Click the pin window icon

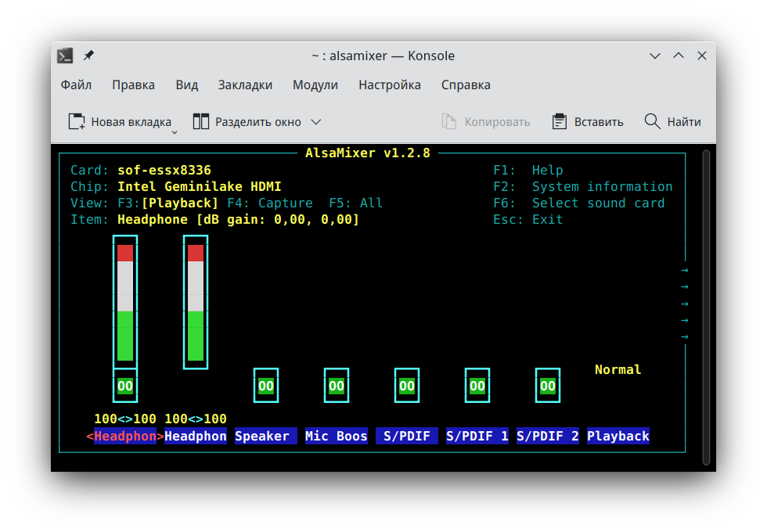(x=88, y=56)
